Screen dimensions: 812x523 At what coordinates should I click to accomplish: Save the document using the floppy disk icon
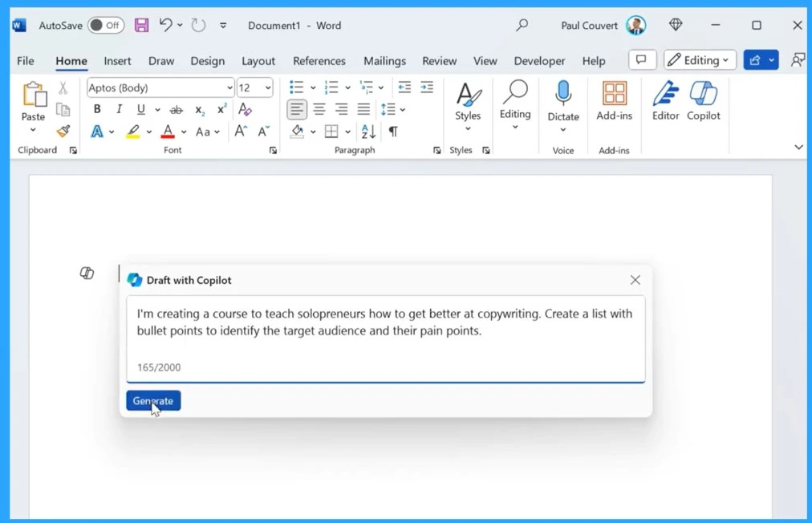[x=141, y=26]
